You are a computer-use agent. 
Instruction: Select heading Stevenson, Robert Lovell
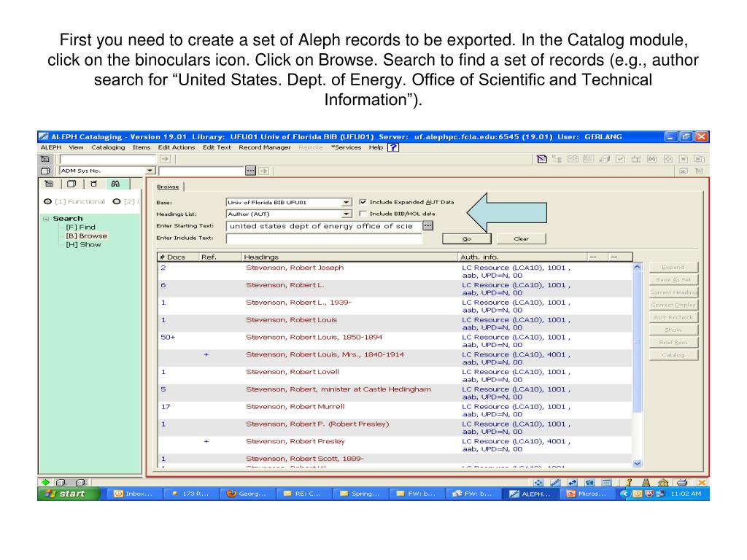(x=293, y=372)
